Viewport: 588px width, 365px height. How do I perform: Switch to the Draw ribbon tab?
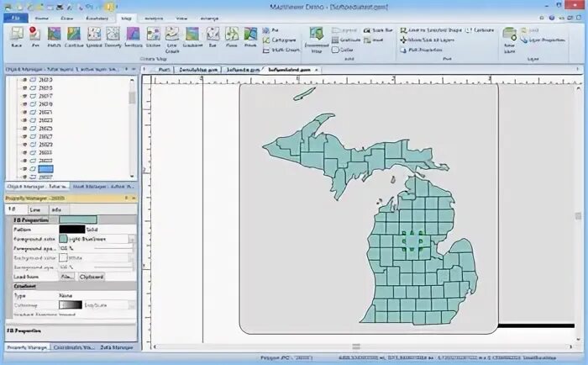(x=66, y=18)
